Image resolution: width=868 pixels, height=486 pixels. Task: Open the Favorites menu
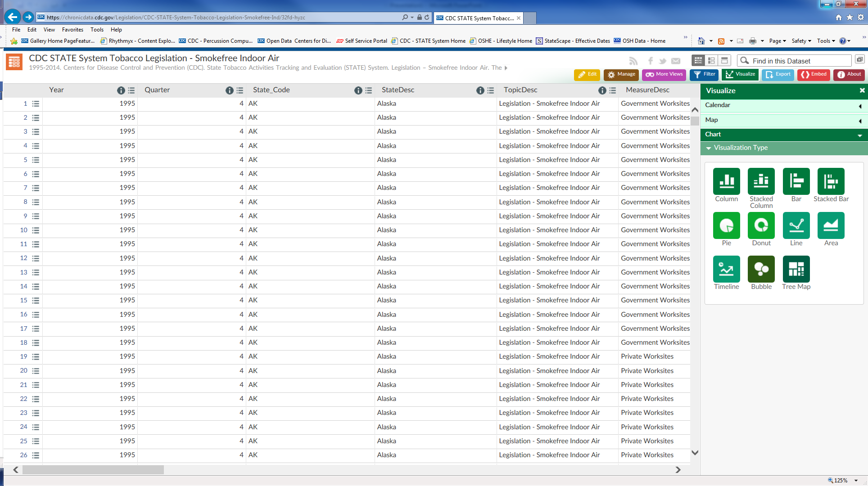pos(72,30)
